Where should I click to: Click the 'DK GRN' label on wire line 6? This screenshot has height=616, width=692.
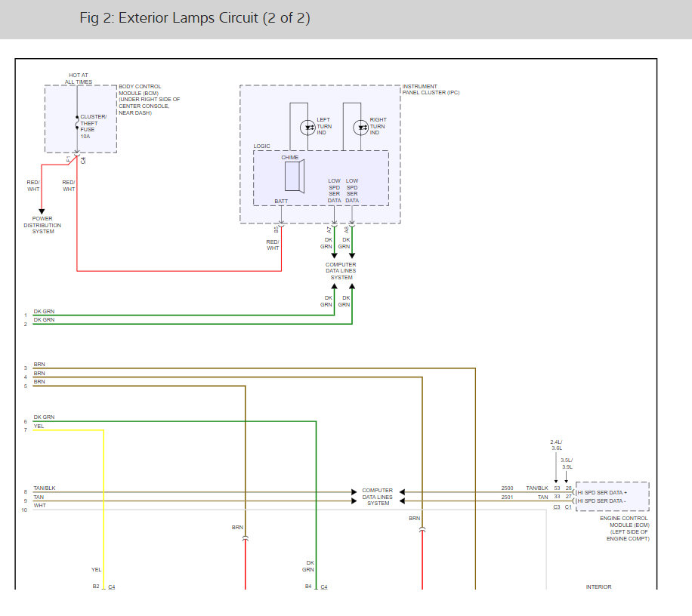point(44,417)
